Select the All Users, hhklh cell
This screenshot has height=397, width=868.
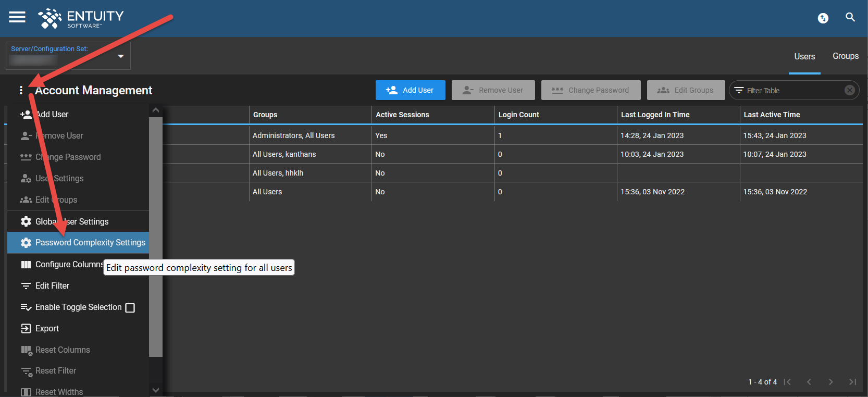(x=310, y=173)
